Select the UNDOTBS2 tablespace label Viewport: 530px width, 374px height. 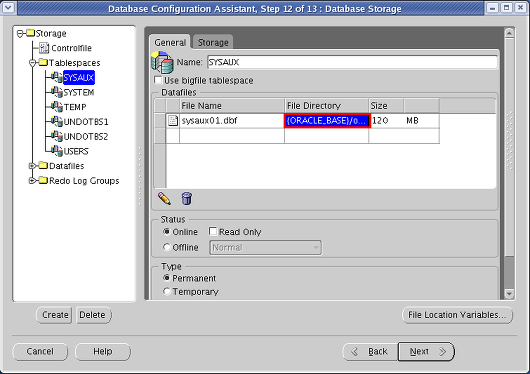[x=86, y=137]
